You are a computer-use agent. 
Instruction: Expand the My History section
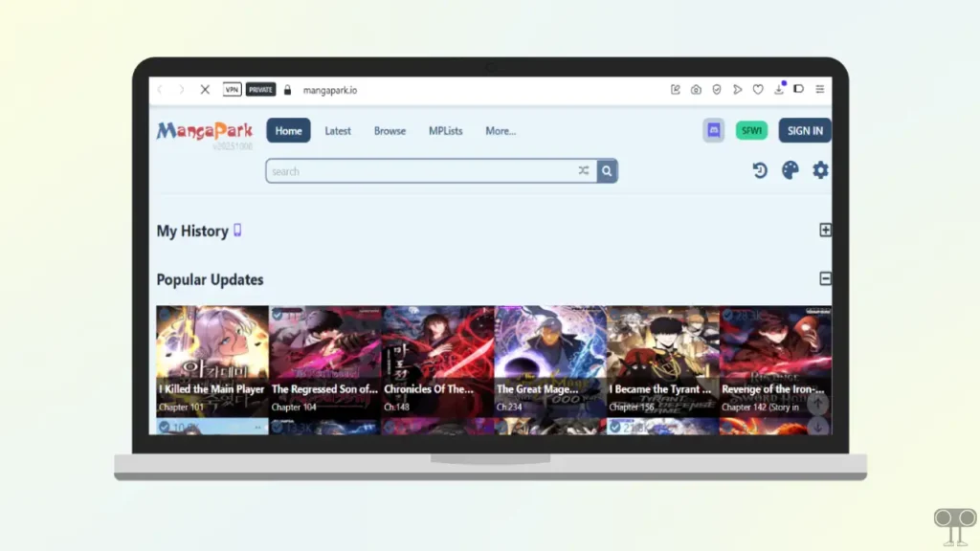click(825, 231)
